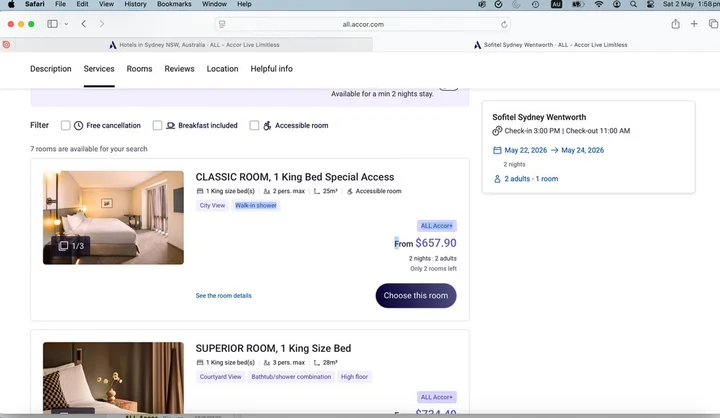Click the SUPERIOR ROOM, 1 King Size Bed heading
The image size is (720, 418).
[273, 348]
